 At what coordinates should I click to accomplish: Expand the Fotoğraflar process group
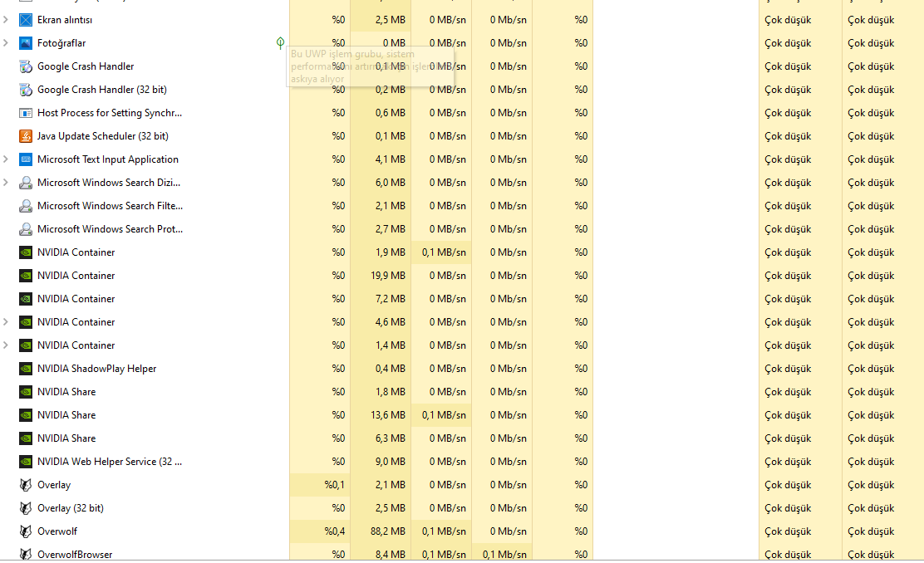click(6, 43)
